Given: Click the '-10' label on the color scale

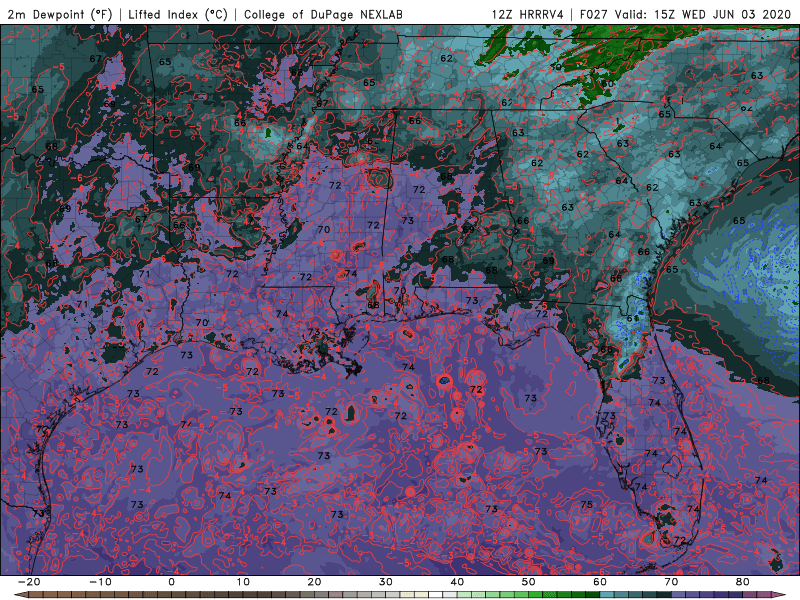Looking at the screenshot, I should click(100, 582).
